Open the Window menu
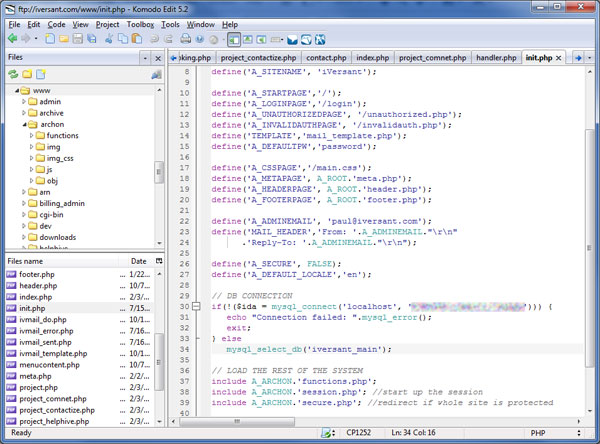 pyautogui.click(x=201, y=24)
